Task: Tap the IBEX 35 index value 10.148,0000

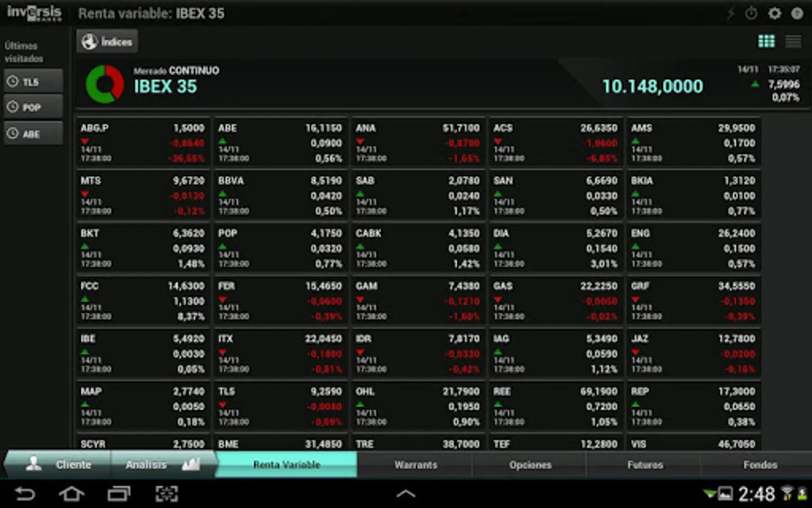Action: [x=652, y=86]
